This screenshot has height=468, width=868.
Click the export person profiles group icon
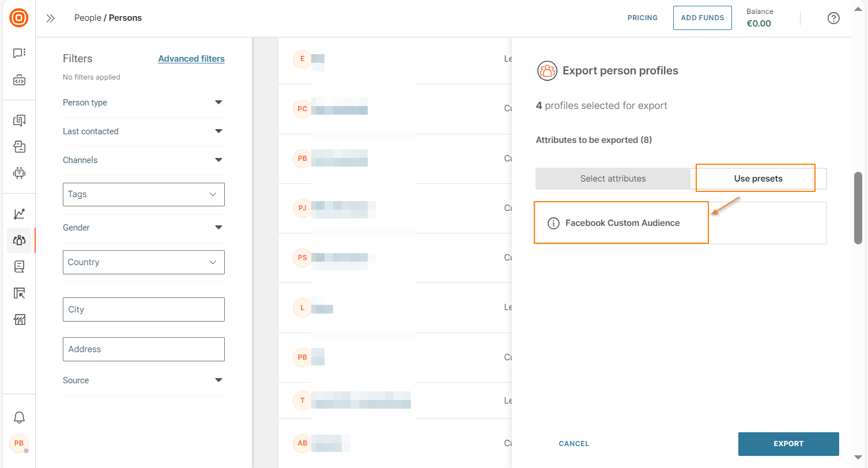click(547, 71)
